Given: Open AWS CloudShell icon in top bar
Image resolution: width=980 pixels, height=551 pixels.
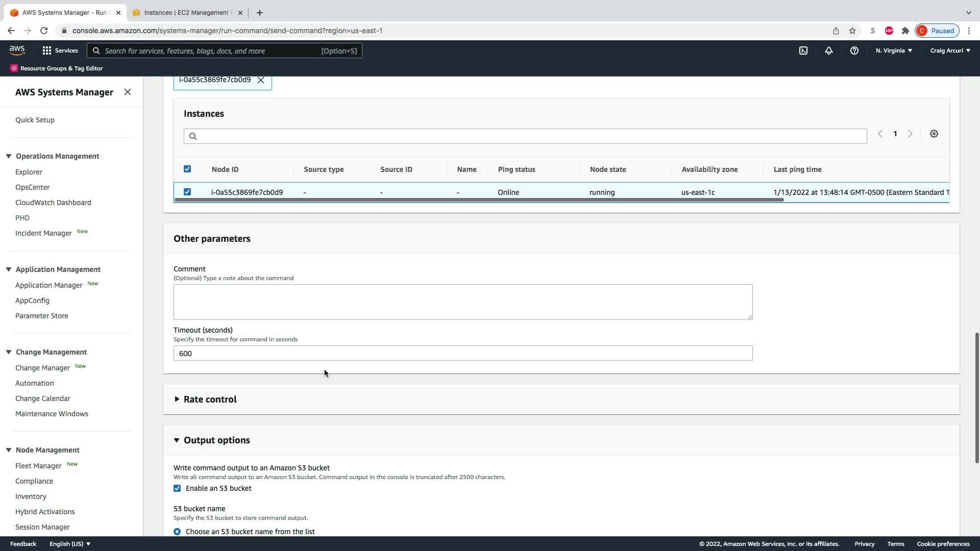Looking at the screenshot, I should click(803, 51).
